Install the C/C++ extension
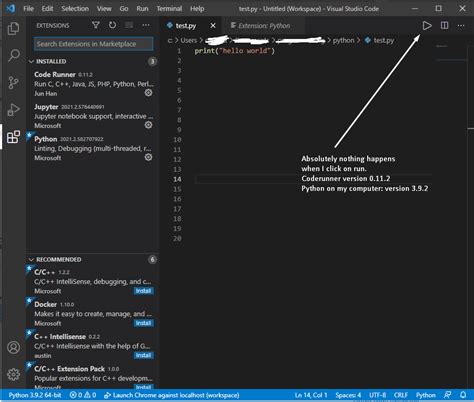 coord(143,291)
